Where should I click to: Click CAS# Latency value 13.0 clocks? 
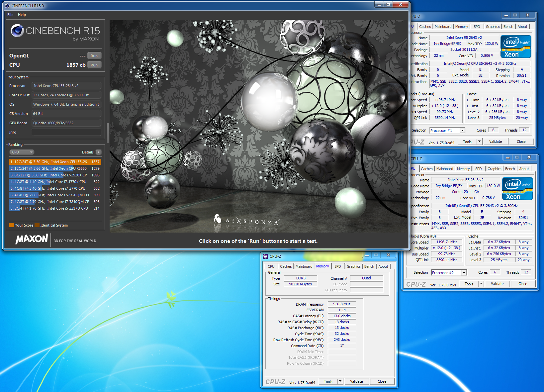(x=342, y=316)
